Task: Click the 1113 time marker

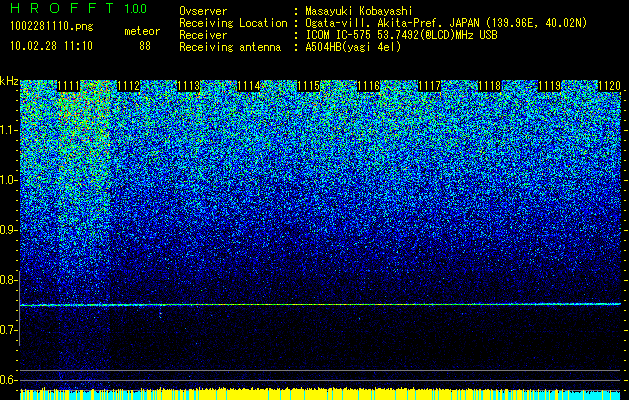Action: 189,86
